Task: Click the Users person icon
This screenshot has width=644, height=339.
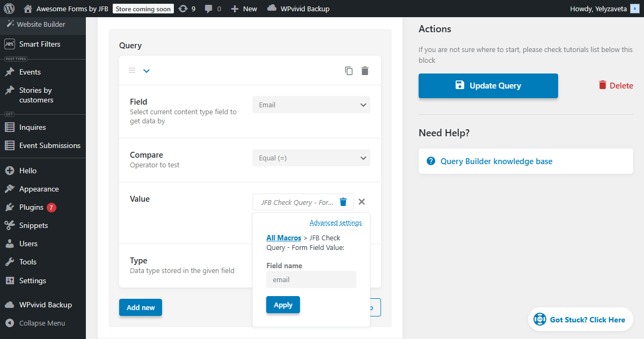Action: tap(10, 244)
